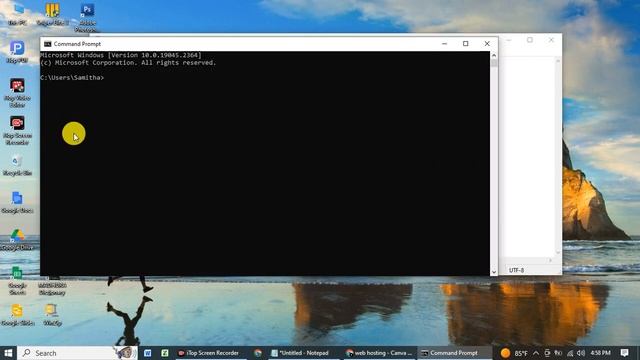This screenshot has height=360, width=640.
Task: Open the yellow striped desktop icon next to Photoshop
Action: [x=52, y=13]
